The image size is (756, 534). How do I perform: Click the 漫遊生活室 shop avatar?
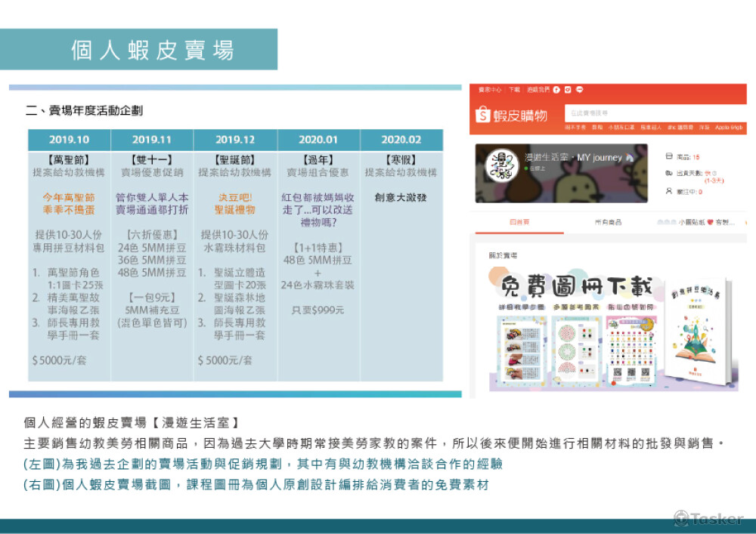pyautogui.click(x=499, y=167)
